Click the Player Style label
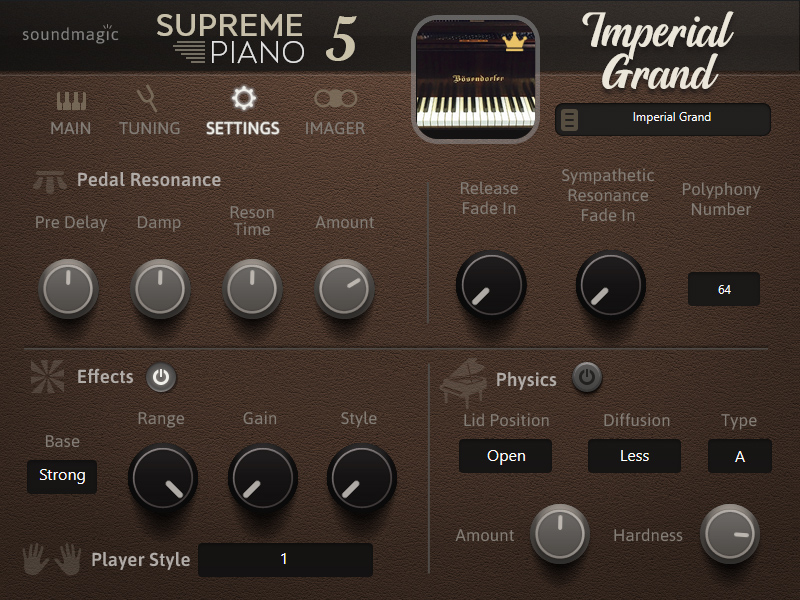This screenshot has width=800, height=600. pos(141,560)
